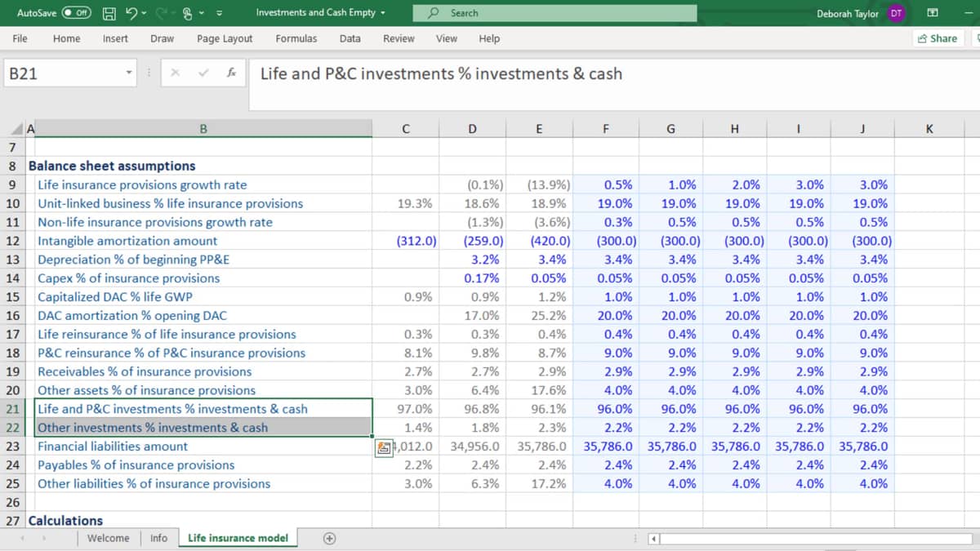Screen dimensions: 980x551
Task: Click the Cancel (X) formula bar icon
Action: pyautogui.click(x=174, y=73)
